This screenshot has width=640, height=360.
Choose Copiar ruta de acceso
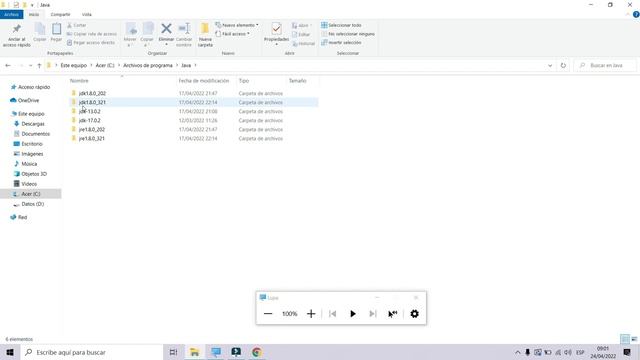92,34
